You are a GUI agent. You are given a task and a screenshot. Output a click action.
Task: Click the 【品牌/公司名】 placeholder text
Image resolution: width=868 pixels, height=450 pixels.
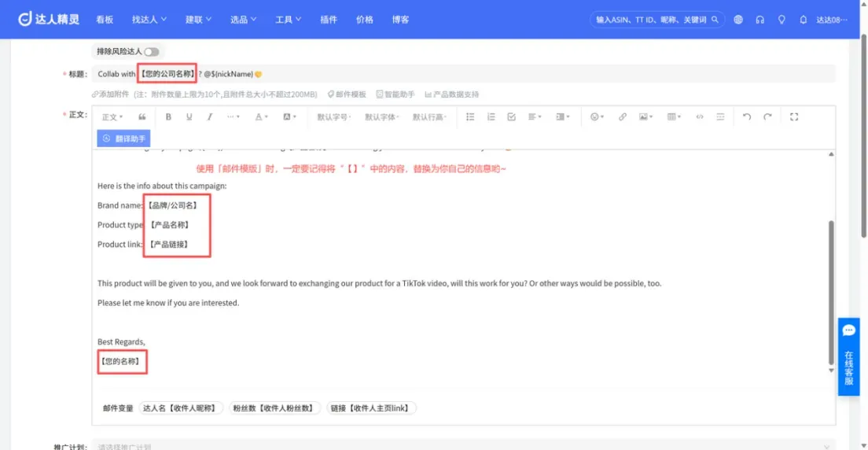(x=172, y=205)
